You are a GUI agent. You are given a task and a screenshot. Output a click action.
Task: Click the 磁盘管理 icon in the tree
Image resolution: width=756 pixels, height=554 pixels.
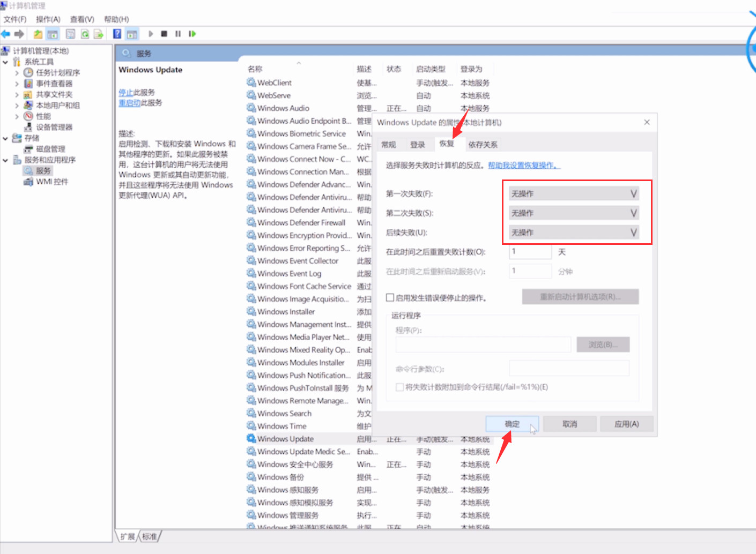point(28,149)
